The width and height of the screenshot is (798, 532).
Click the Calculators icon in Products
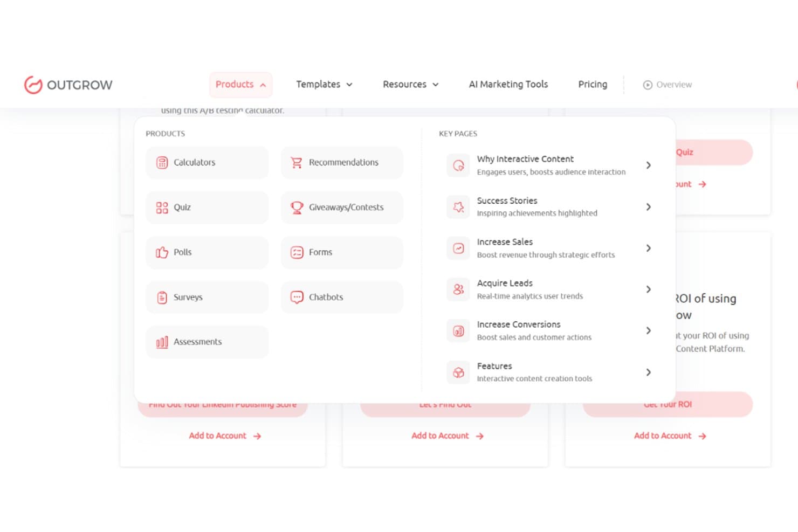(162, 162)
